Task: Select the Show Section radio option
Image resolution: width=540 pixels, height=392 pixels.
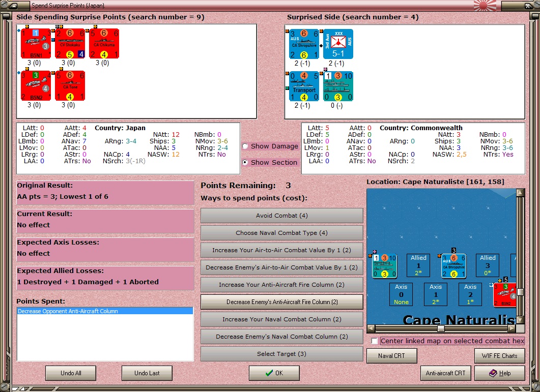Action: click(x=245, y=163)
